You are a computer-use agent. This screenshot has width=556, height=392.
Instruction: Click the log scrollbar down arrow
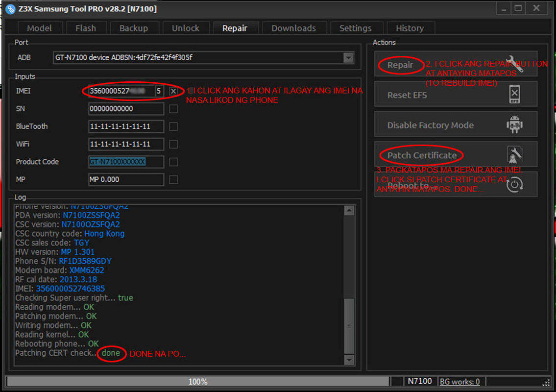pos(349,360)
